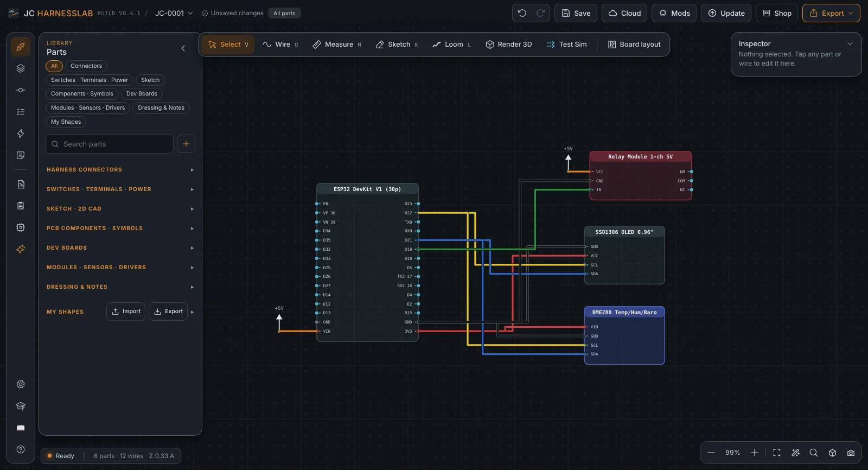The width and height of the screenshot is (868, 470).
Task: Switch to Render 3D view
Action: click(508, 45)
